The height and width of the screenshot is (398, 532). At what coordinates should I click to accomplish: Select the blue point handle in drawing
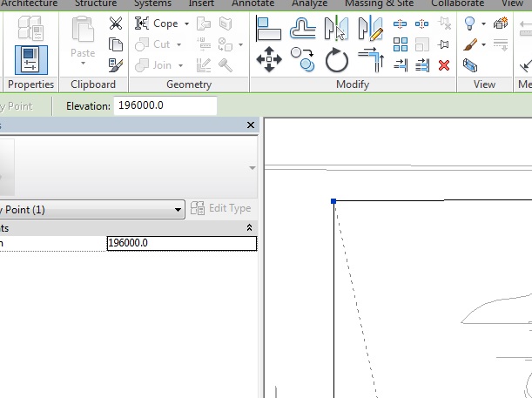[333, 201]
